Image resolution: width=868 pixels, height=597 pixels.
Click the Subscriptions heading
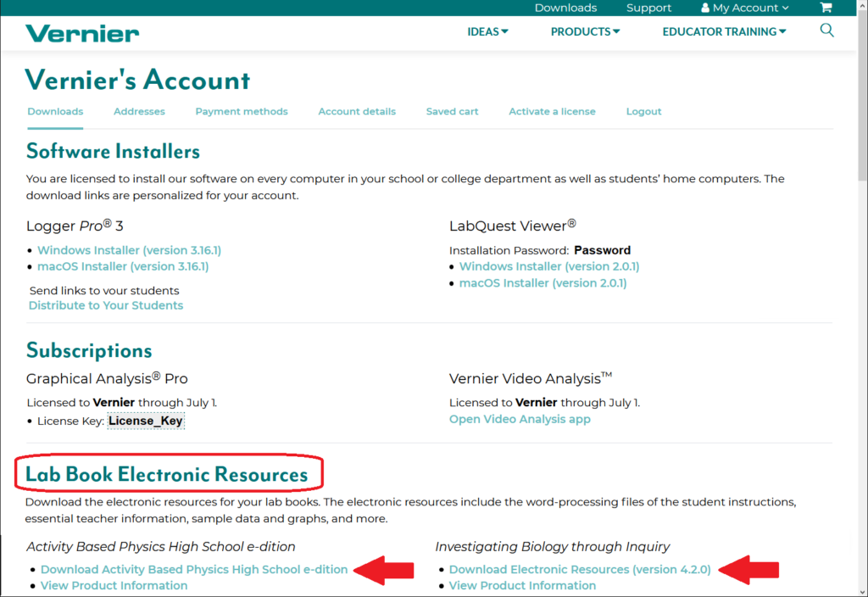click(89, 350)
